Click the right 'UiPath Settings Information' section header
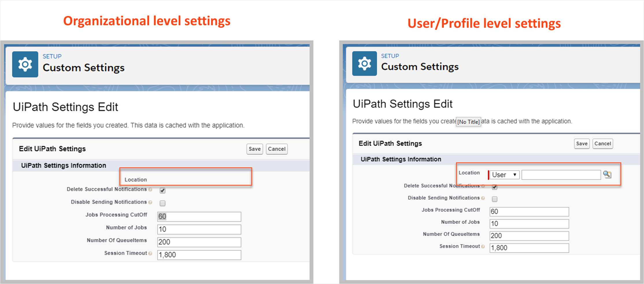644x284 pixels. coord(401,159)
